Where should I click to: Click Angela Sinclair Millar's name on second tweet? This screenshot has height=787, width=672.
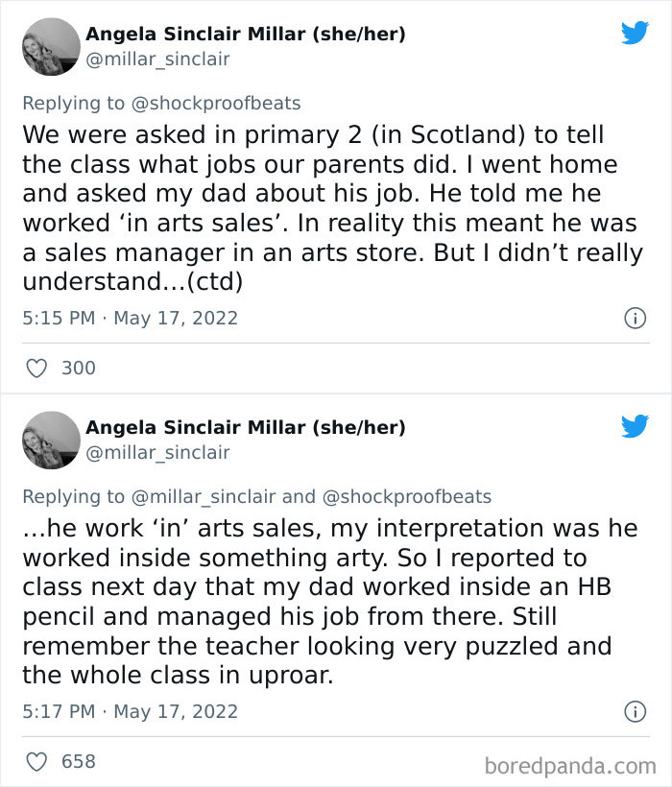(x=245, y=427)
